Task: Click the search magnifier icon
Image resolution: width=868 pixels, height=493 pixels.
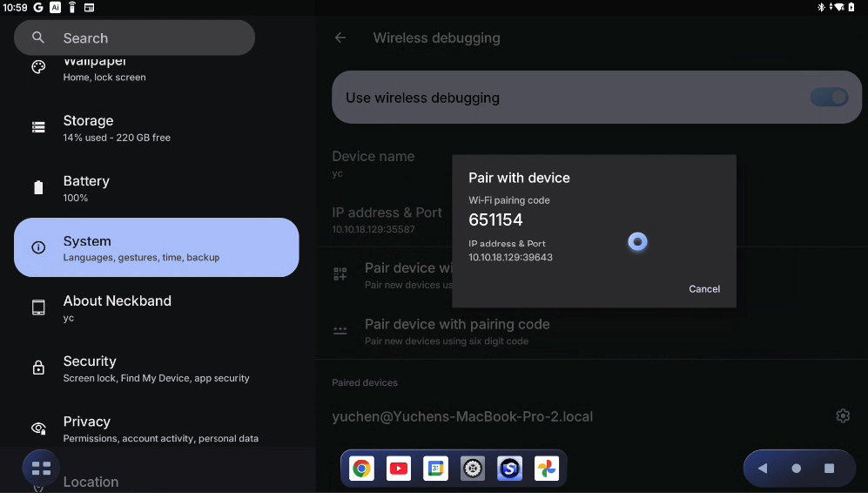Action: pyautogui.click(x=38, y=37)
